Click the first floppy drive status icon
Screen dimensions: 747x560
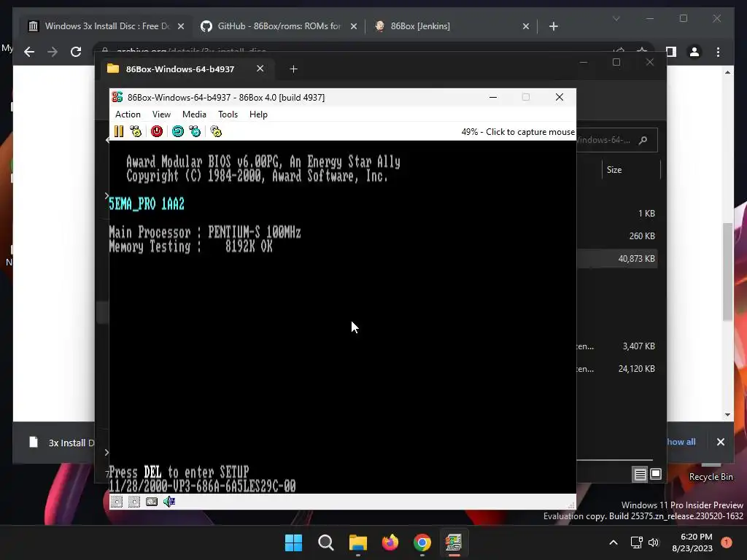pos(117,502)
